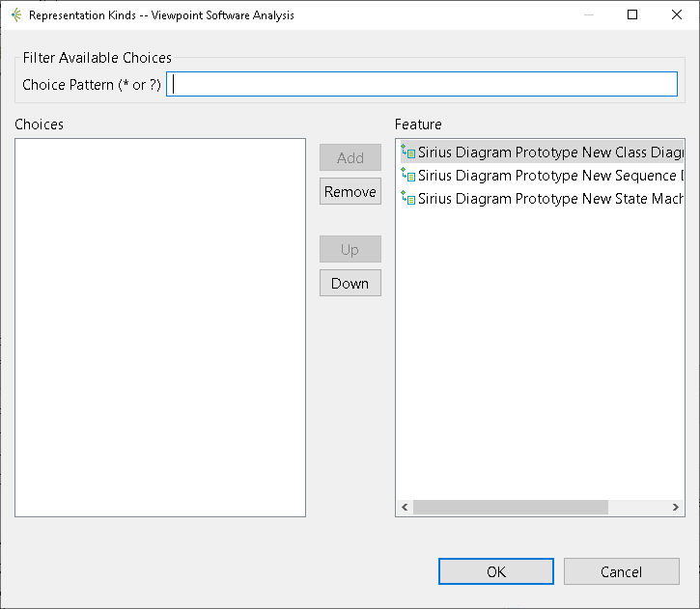Cancel the Representation Kinds dialog
Screen dimensions: 700x609
click(622, 571)
